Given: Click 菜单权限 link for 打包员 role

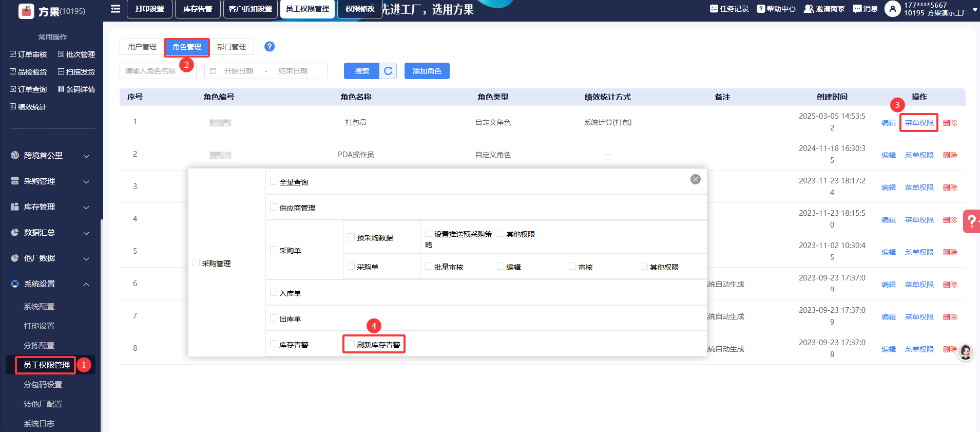Looking at the screenshot, I should [x=919, y=123].
